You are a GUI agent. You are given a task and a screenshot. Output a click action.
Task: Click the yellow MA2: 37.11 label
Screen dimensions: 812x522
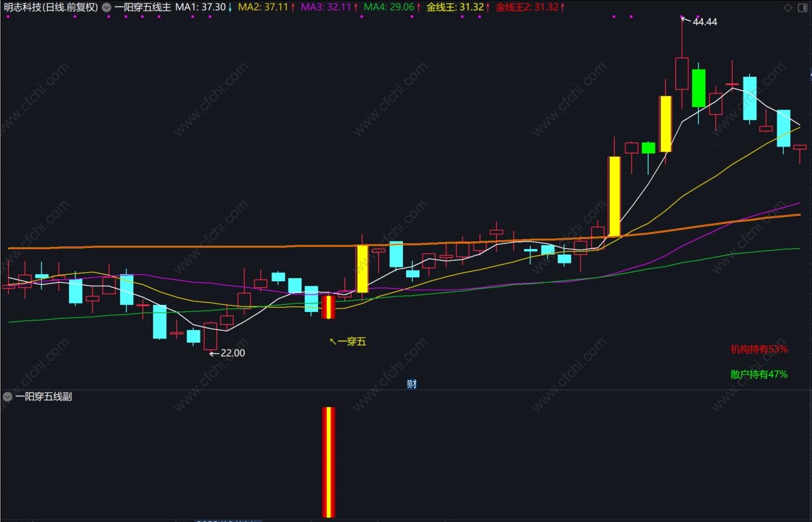(263, 8)
